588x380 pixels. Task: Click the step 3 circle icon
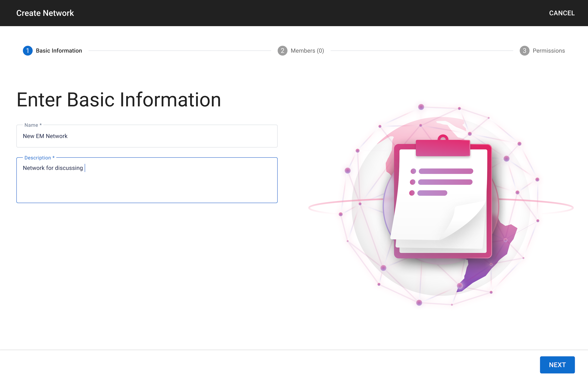coord(524,51)
